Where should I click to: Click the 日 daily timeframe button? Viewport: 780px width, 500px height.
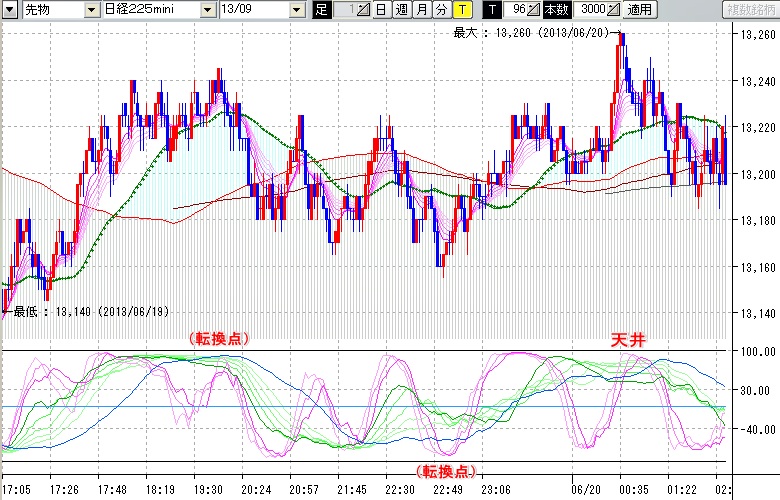click(x=384, y=10)
